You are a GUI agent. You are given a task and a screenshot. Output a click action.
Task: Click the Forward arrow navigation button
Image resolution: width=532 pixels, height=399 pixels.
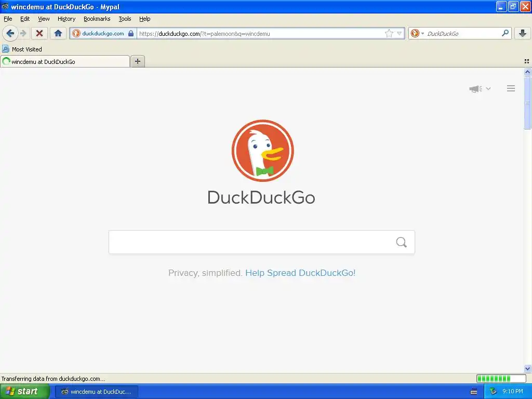pyautogui.click(x=23, y=33)
